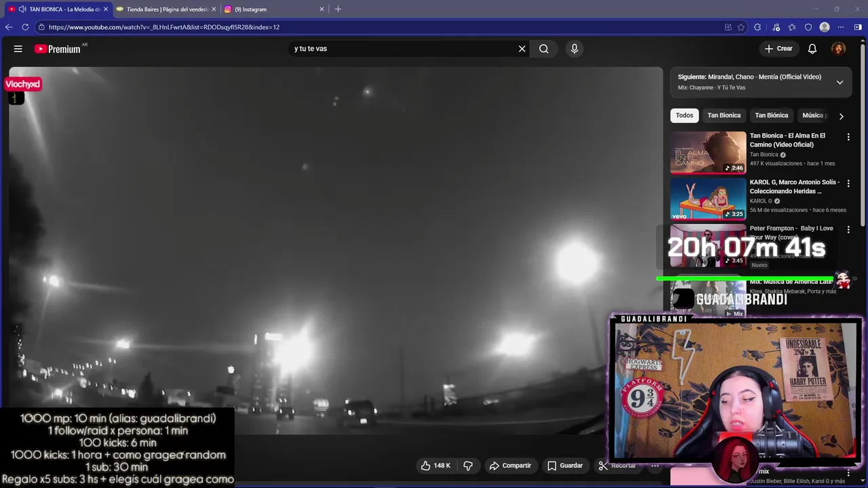Open browser settings three-dot menu
Viewport: 868px width, 488px height.
(841, 27)
